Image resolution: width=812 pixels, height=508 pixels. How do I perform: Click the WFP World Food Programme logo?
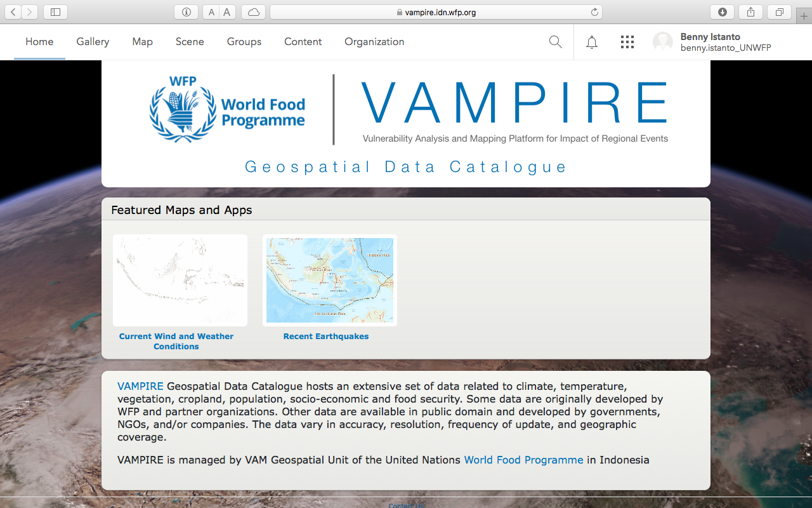(227, 109)
